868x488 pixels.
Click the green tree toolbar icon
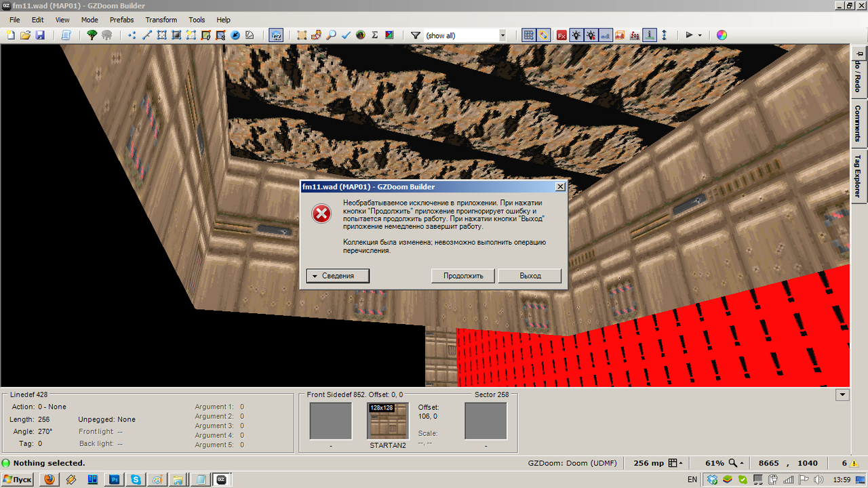pyautogui.click(x=92, y=35)
